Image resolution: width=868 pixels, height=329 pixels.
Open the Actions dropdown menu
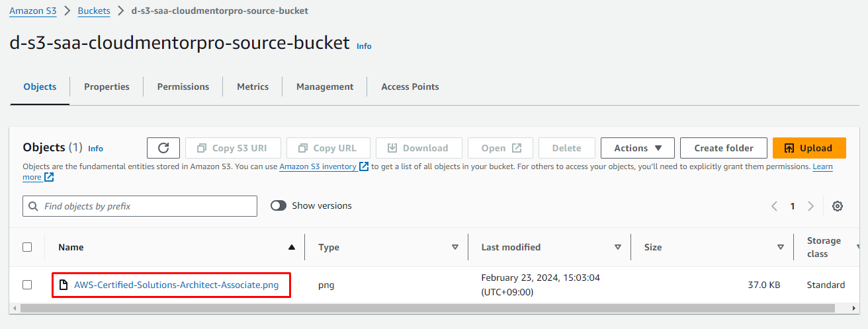coord(637,148)
